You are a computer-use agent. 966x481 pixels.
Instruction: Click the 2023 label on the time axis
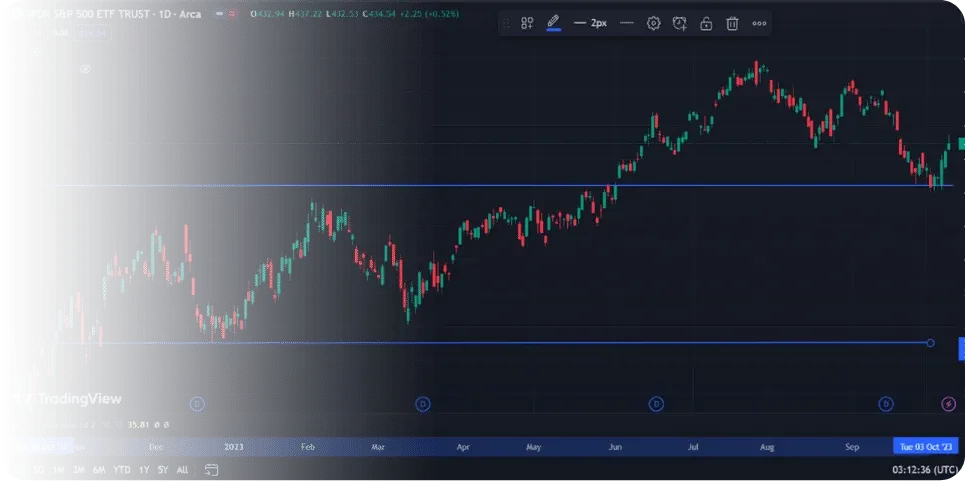point(233,447)
